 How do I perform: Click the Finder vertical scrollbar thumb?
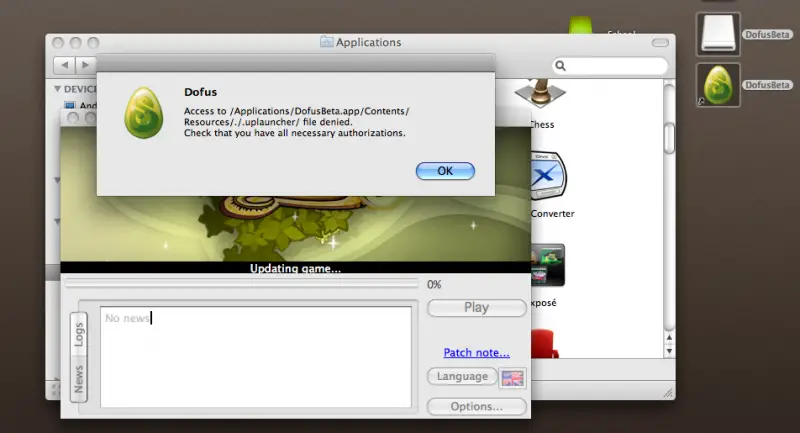[x=669, y=138]
